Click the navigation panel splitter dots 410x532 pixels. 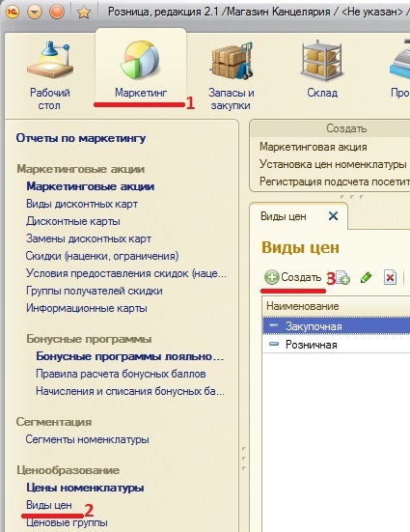tap(243, 459)
